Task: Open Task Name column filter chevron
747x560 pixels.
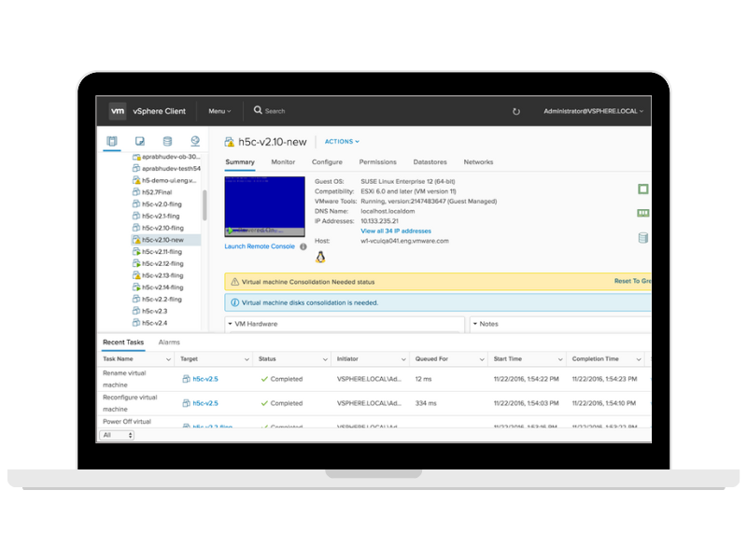Action: click(168, 359)
